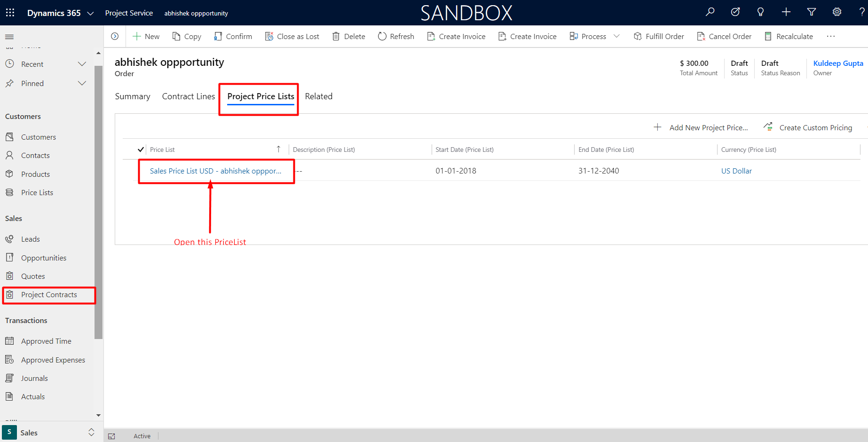Viewport: 868px width, 442px height.
Task: Collapse the hamburger site map menu
Action: (9, 37)
